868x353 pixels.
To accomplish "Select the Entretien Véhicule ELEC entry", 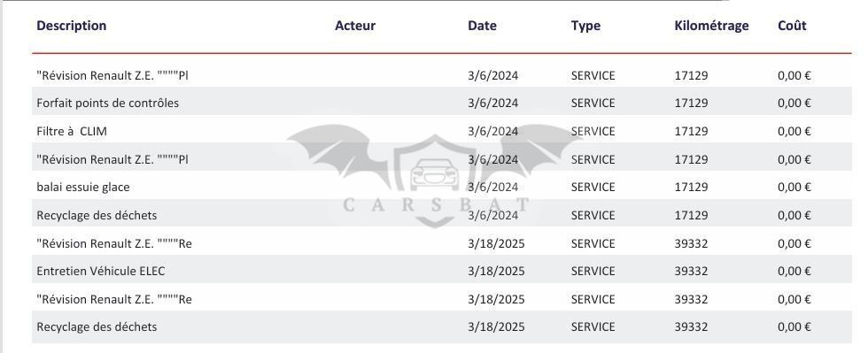I will coord(101,271).
